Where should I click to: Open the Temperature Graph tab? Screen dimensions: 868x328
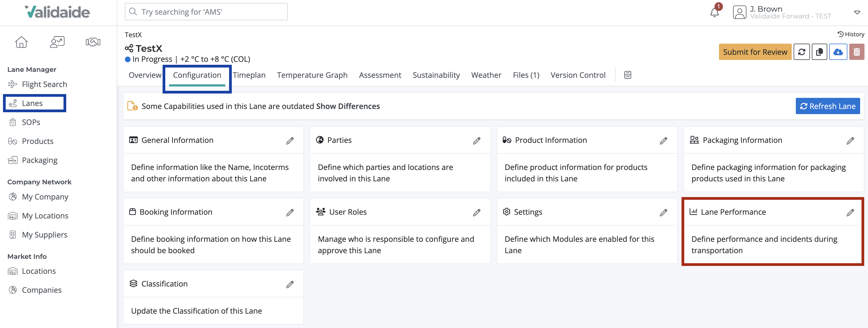click(312, 75)
